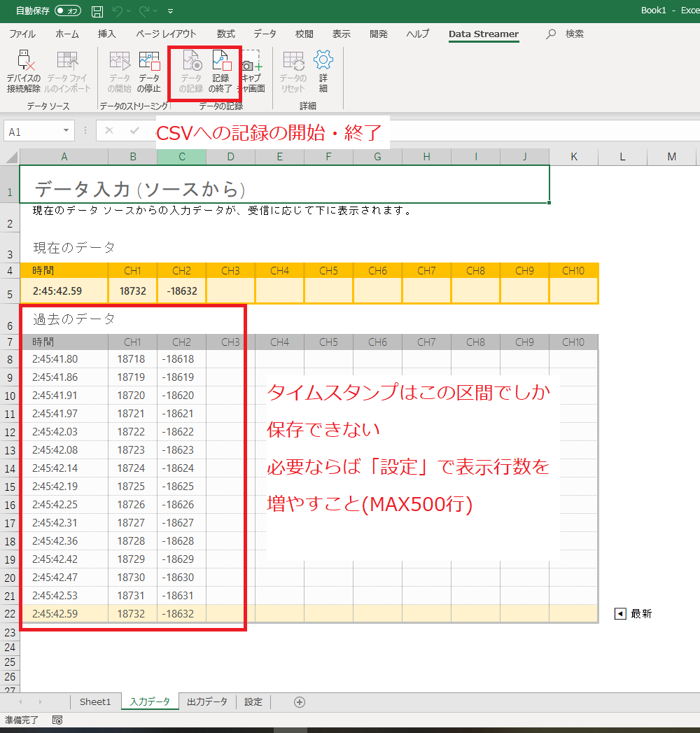Add a new worksheet with the plus button
Screen dimensions: 700x733
tap(300, 701)
